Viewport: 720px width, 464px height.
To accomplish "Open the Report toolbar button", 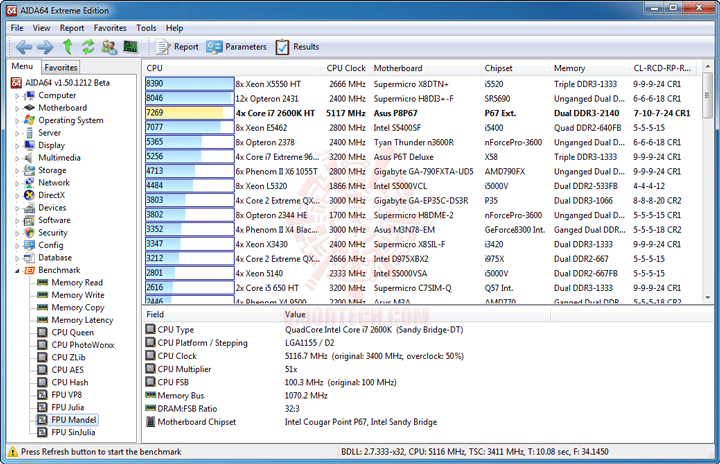I will tap(177, 47).
